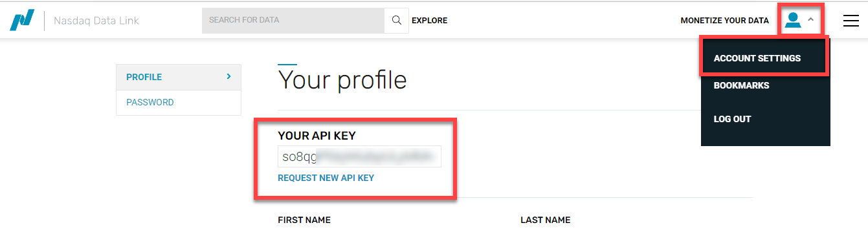Select Account Settings from dropdown

tap(757, 58)
